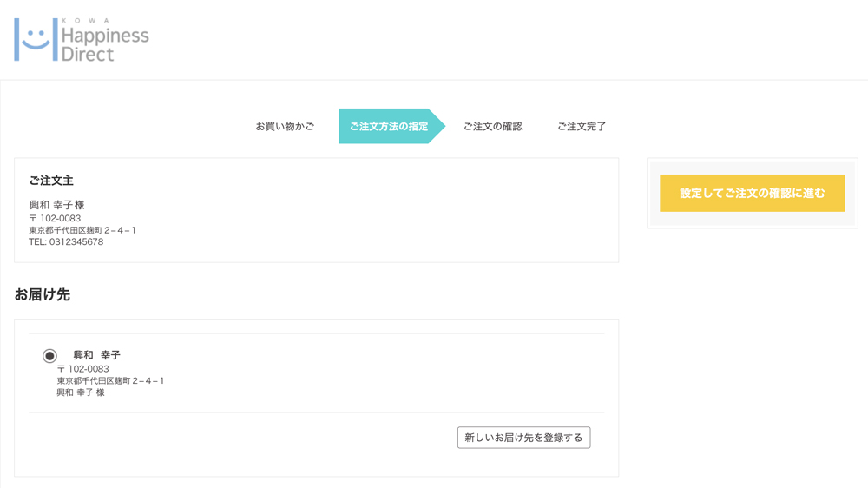Click the blue smiley face logo icon

(36, 40)
